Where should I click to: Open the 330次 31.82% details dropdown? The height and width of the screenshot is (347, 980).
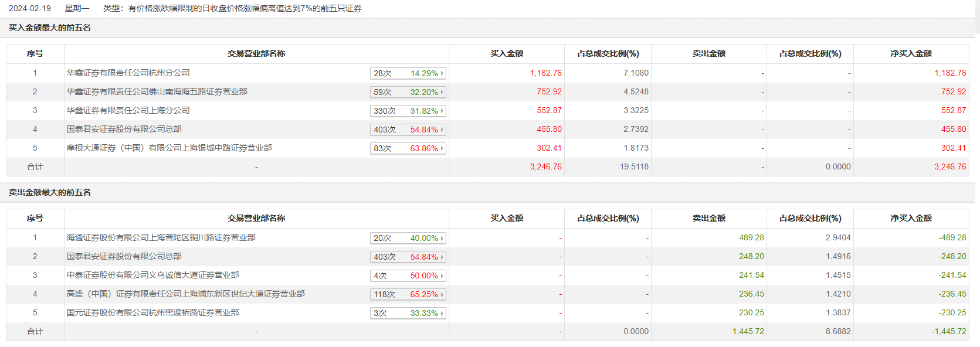(408, 111)
